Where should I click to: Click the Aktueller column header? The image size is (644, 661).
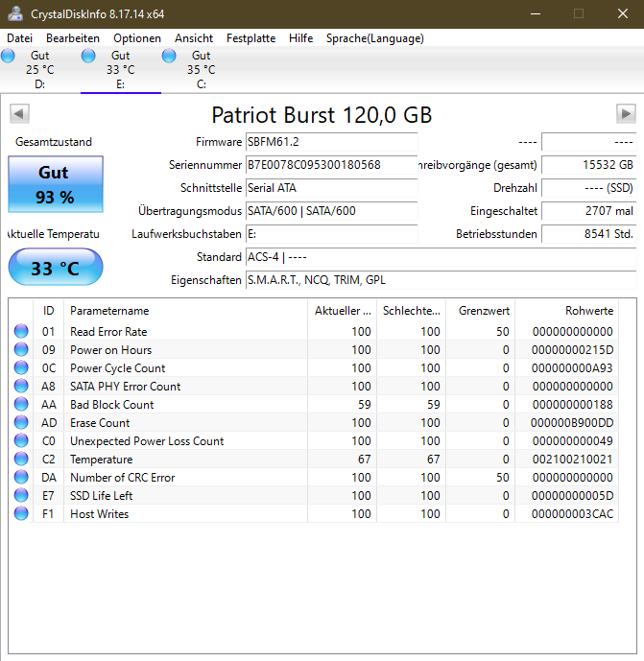[343, 311]
